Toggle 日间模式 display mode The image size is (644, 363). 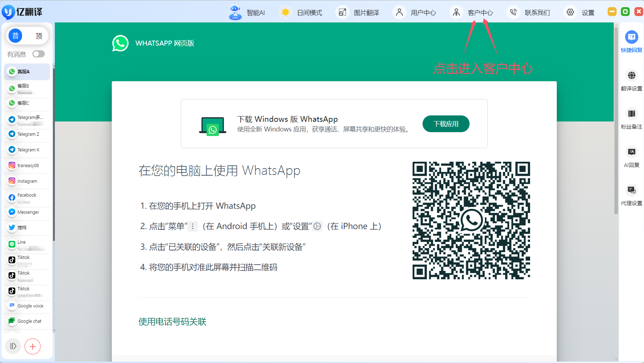point(301,12)
